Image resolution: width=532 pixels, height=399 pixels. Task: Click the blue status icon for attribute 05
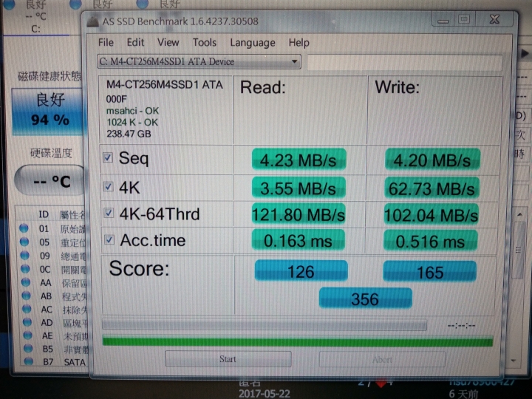point(24,242)
